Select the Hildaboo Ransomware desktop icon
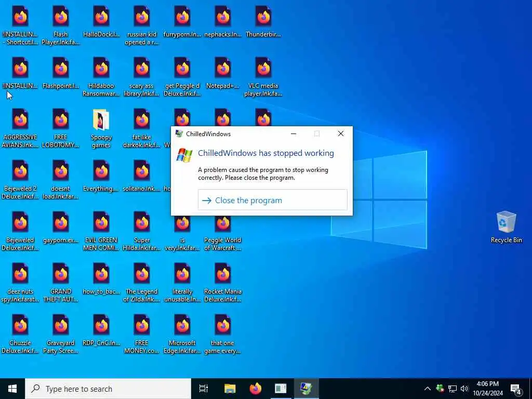532x399 pixels. 101,78
